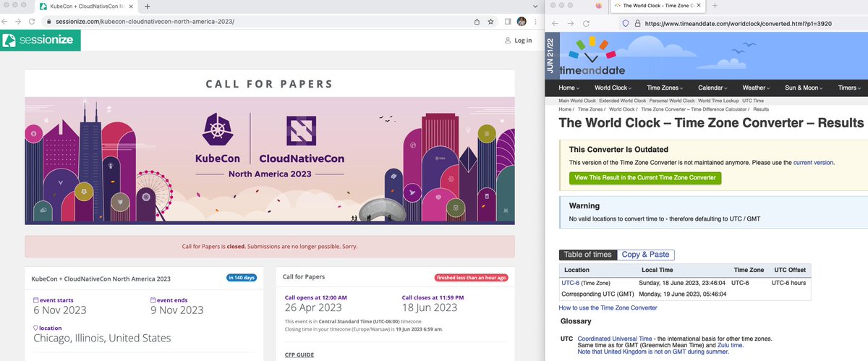
Task: Open a new tab in the Chrome window
Action: pyautogui.click(x=148, y=6)
